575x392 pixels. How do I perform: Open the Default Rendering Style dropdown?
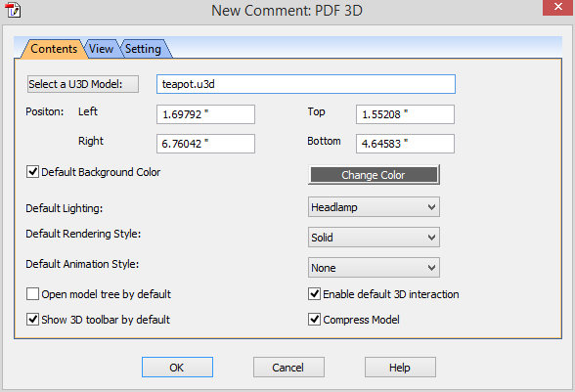coord(374,238)
